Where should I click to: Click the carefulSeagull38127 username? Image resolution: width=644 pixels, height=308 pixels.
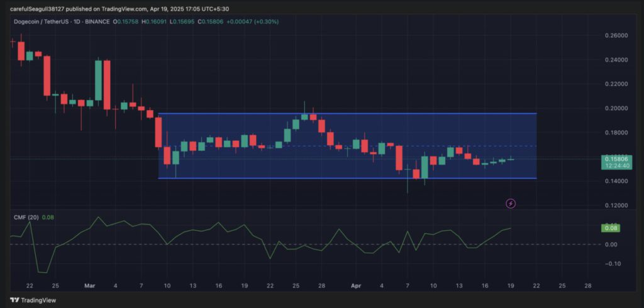pyautogui.click(x=38, y=9)
